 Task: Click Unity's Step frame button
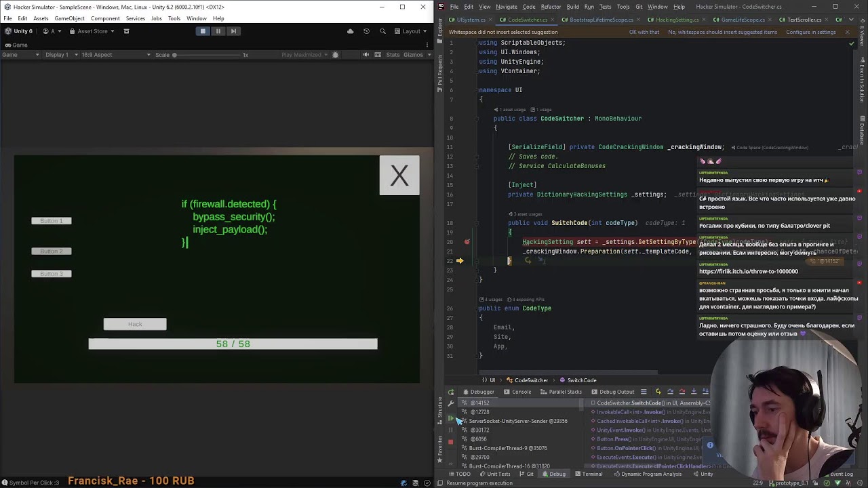233,31
